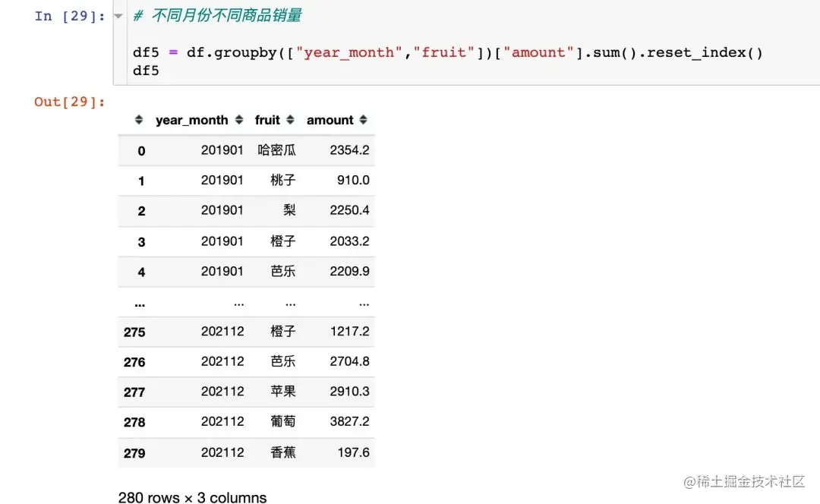Collapse code cell In [29] with its arrow

[118, 16]
